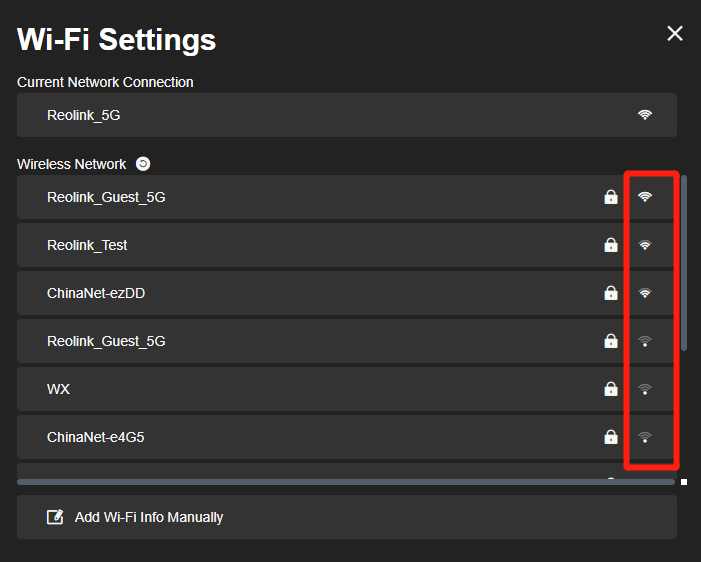Click the lock icon for ChinaNet-ezDD

611,292
